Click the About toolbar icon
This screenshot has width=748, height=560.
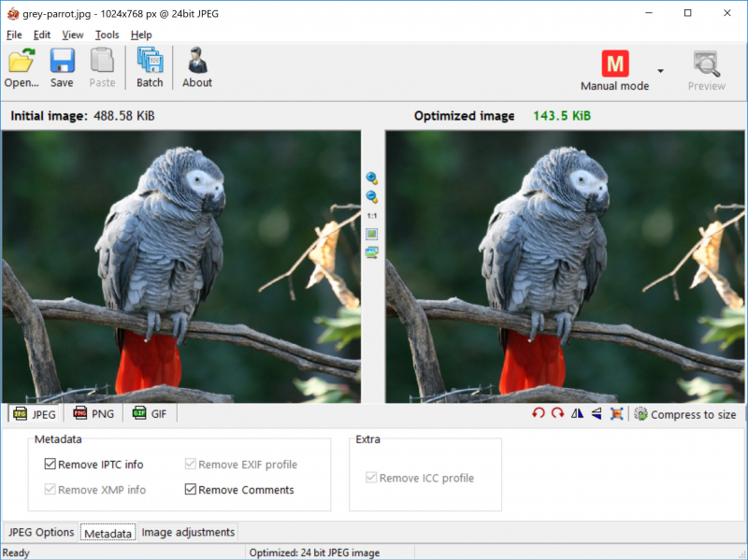point(197,68)
